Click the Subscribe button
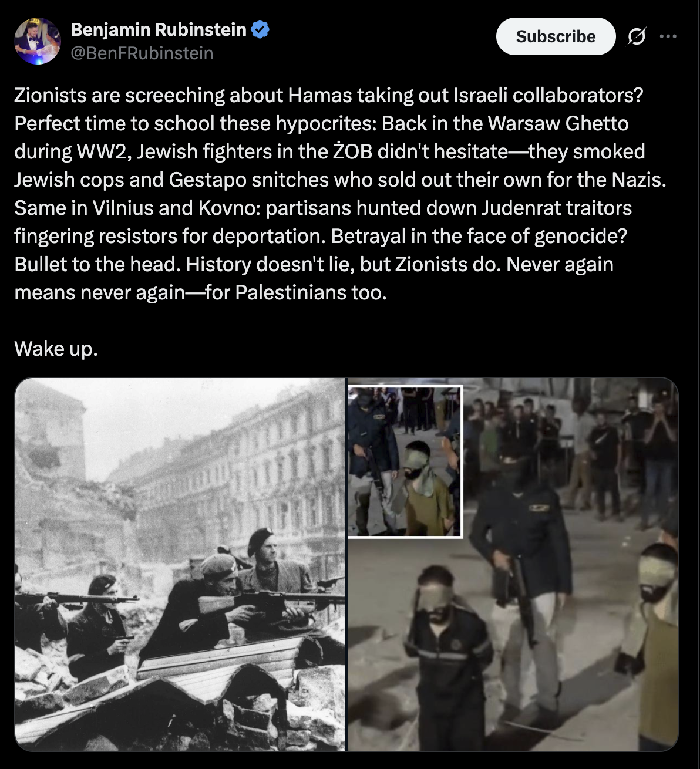700x769 pixels. 556,36
